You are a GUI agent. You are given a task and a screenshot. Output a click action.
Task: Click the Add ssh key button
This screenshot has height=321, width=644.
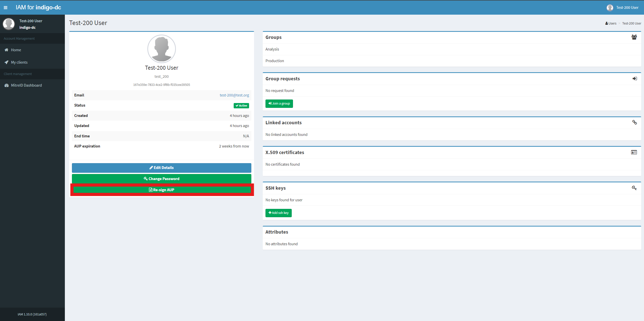[278, 213]
